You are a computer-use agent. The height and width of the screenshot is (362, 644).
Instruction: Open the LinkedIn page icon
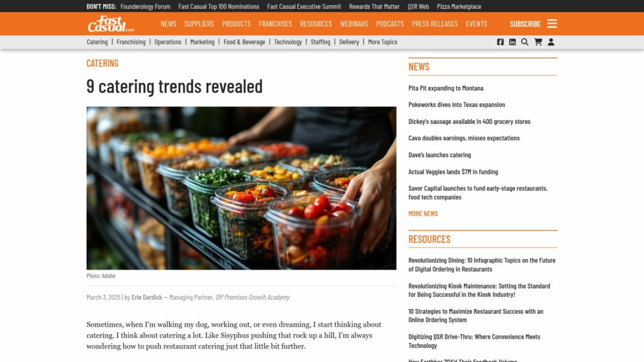(512, 42)
